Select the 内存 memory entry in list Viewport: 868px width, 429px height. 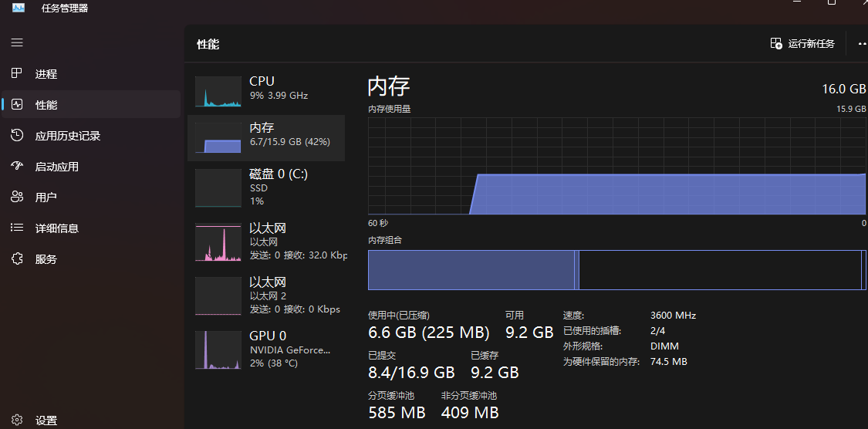point(266,138)
